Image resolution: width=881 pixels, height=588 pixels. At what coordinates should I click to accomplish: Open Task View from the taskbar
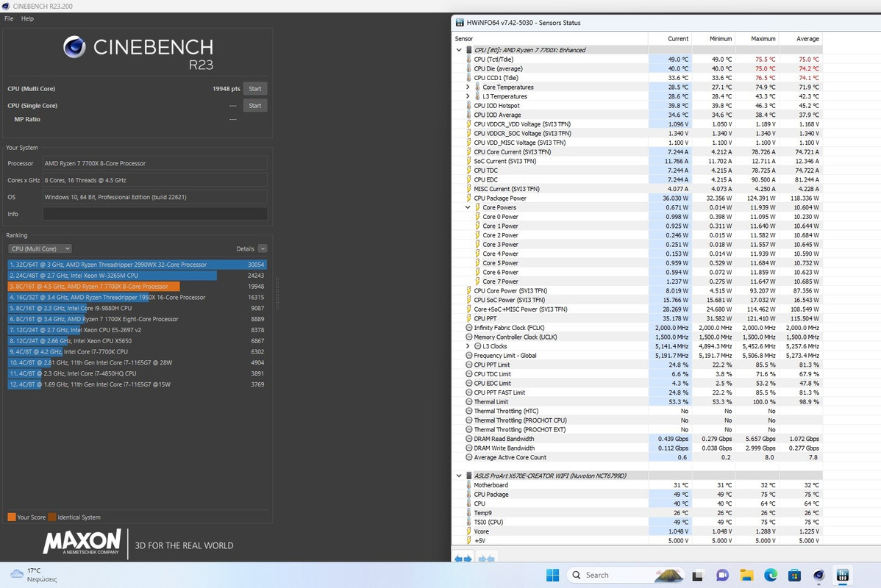click(x=697, y=575)
